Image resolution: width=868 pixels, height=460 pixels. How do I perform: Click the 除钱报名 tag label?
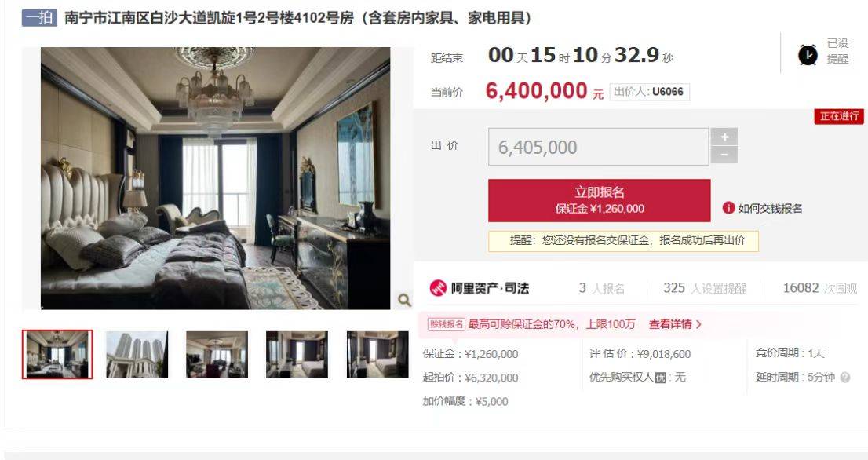click(x=447, y=324)
